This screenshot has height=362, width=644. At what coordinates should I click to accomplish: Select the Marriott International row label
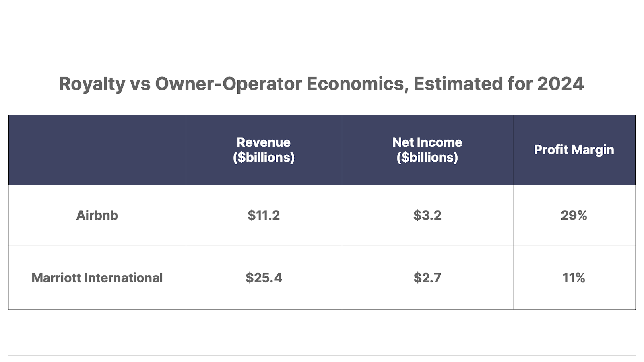(97, 278)
